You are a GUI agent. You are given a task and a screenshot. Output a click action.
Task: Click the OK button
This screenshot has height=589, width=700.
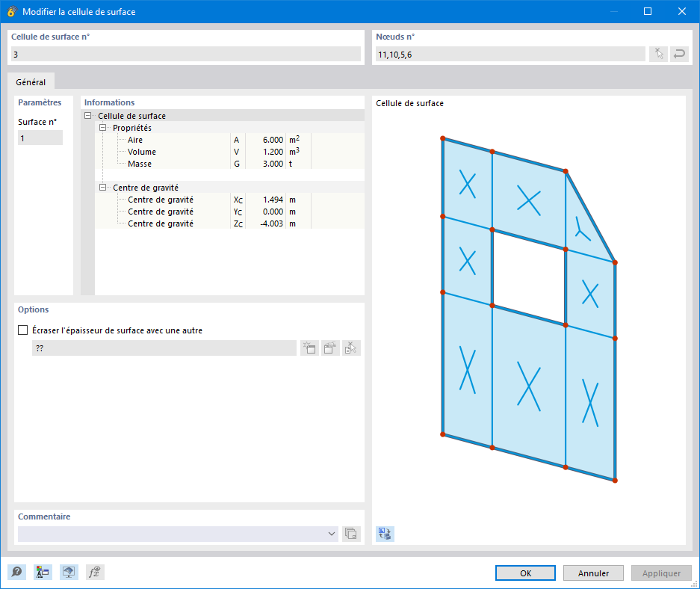pos(525,573)
